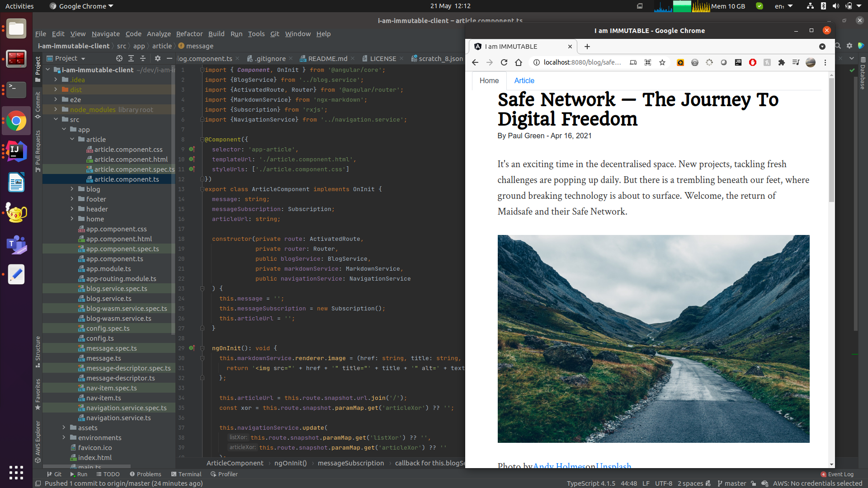Click the Home tab on webpage

click(x=489, y=80)
